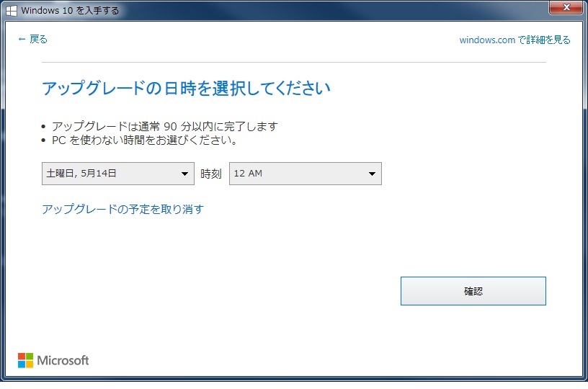The height and width of the screenshot is (389, 588).
Task: Open the time dropdown showing 12 AM
Action: 306,173
